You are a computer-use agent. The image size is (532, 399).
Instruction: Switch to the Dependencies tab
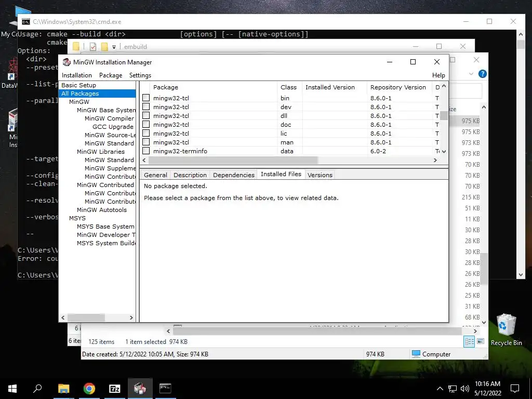click(234, 175)
